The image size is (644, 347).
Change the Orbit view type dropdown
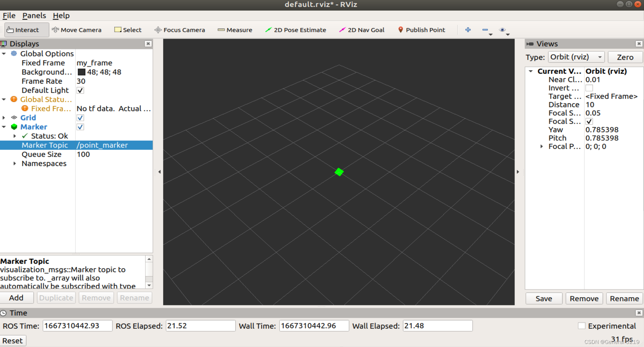(577, 57)
